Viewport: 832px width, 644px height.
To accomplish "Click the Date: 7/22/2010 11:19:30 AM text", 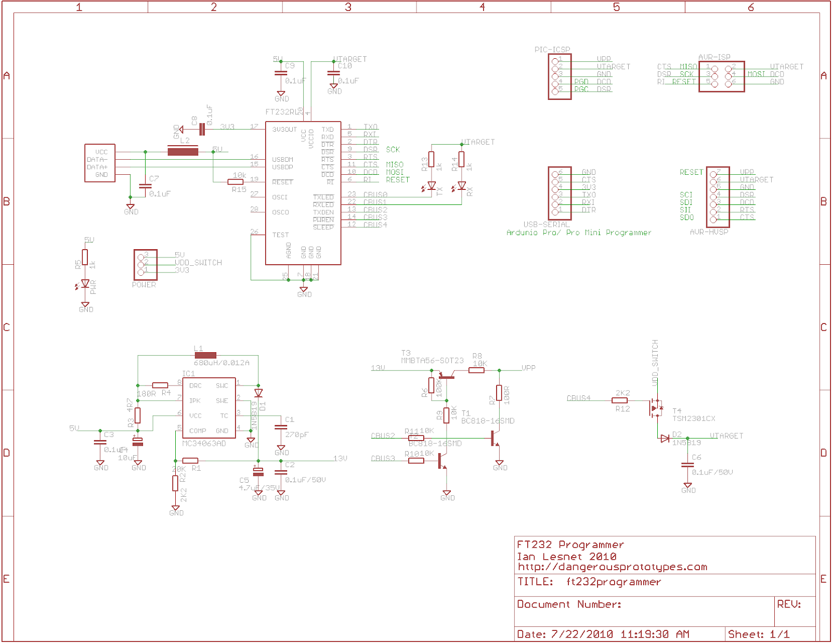I will [x=603, y=635].
